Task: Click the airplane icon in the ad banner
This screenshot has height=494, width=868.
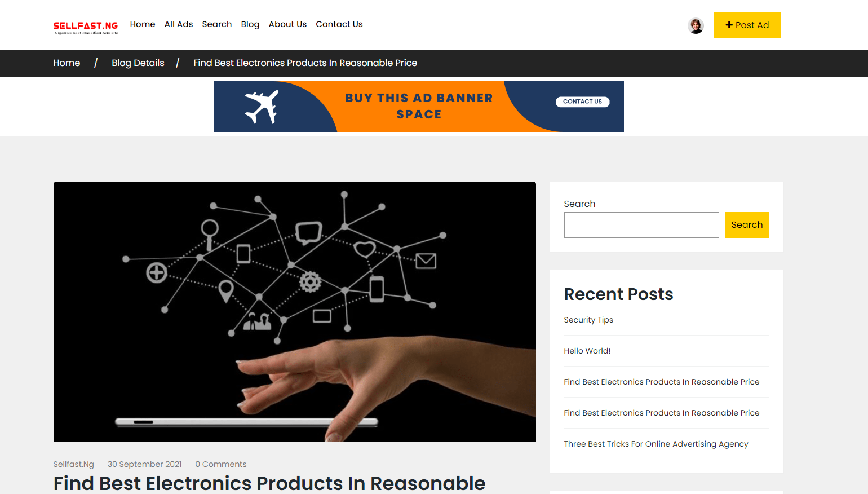Action: point(262,107)
